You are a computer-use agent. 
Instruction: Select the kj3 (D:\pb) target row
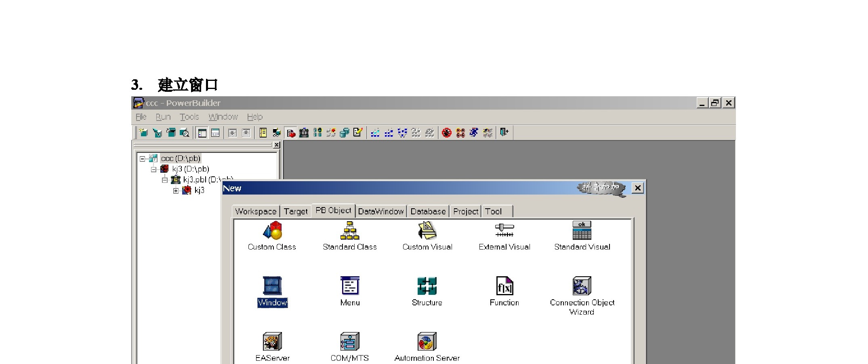(x=191, y=169)
